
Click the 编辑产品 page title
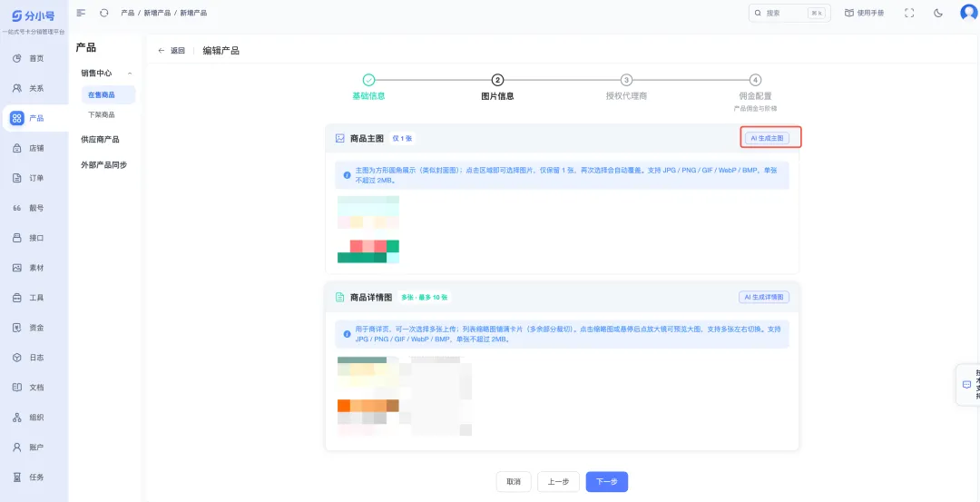[x=220, y=51]
